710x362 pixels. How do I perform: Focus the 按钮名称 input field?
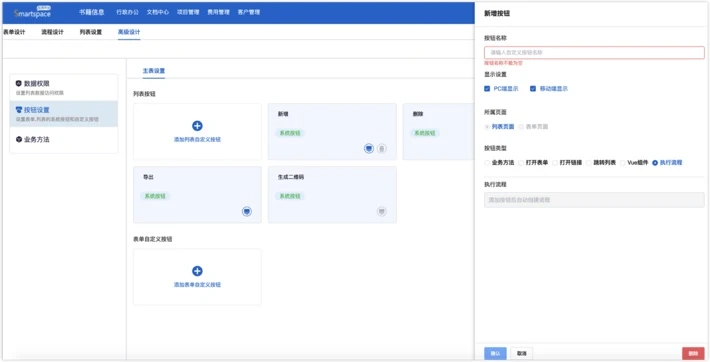594,53
